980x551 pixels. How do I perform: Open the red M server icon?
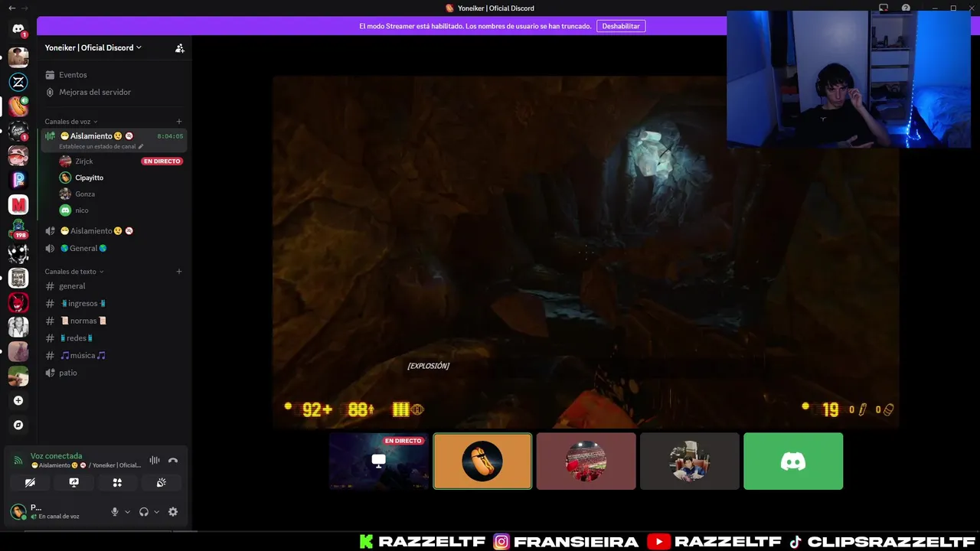(18, 204)
